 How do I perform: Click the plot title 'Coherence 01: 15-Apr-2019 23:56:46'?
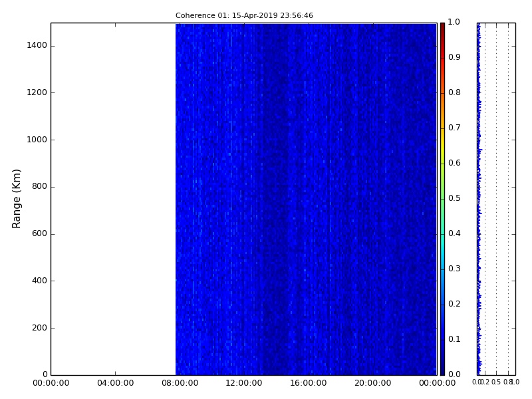pyautogui.click(x=244, y=15)
